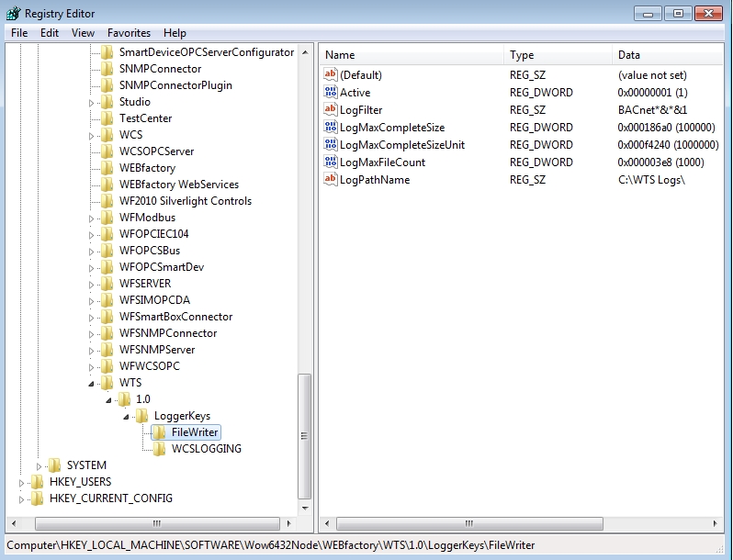Open the Help menu
Screen dimensions: 733x560
[x=175, y=33]
